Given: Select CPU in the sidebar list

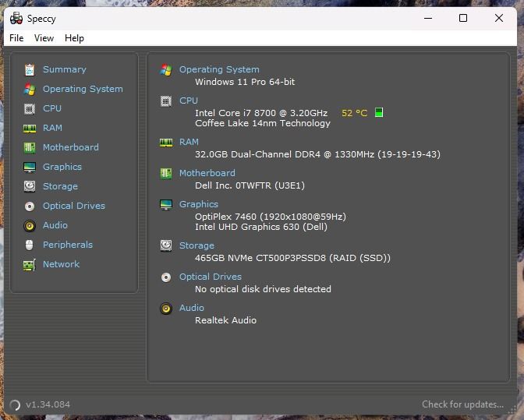Looking at the screenshot, I should (52, 108).
